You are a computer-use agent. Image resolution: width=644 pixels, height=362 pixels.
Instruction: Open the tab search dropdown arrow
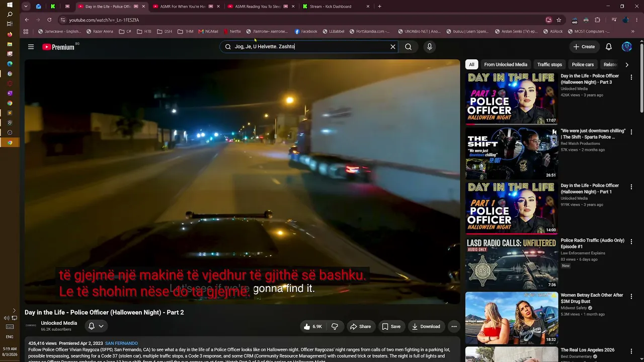[x=26, y=7]
